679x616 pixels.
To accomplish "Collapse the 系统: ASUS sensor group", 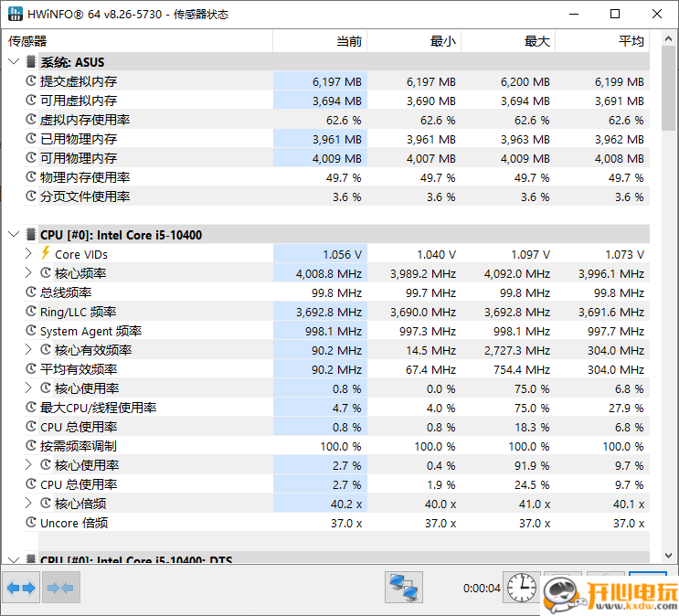I will [x=14, y=61].
